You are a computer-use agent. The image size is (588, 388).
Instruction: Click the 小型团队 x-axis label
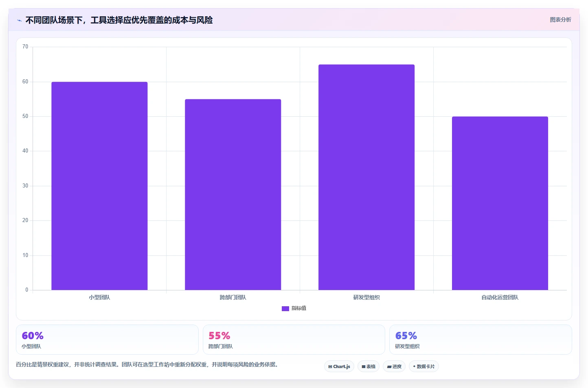[x=99, y=297]
